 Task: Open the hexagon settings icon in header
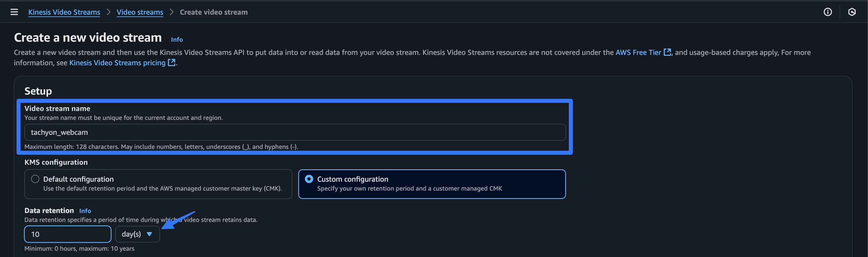coord(852,12)
